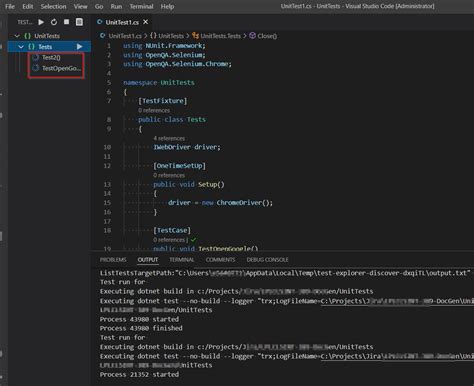Close the UnitTest1.cs editor tab
Viewport: 474px width, 386px height.
[146, 22]
